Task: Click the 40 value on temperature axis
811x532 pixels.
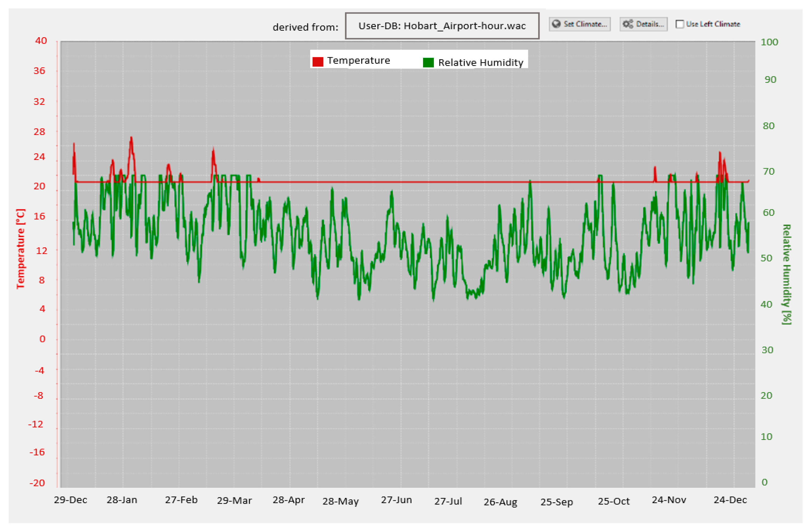Action: [x=41, y=41]
